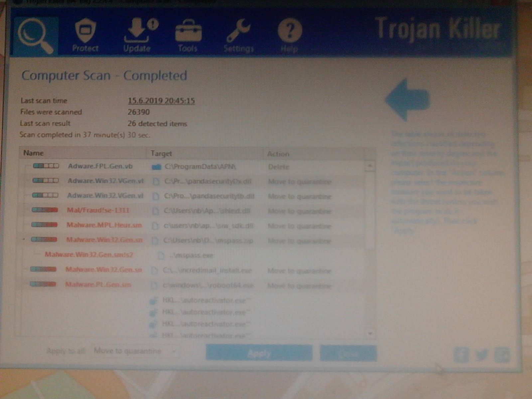
Task: Open the last scan time link 15.6.2019
Action: tap(161, 101)
